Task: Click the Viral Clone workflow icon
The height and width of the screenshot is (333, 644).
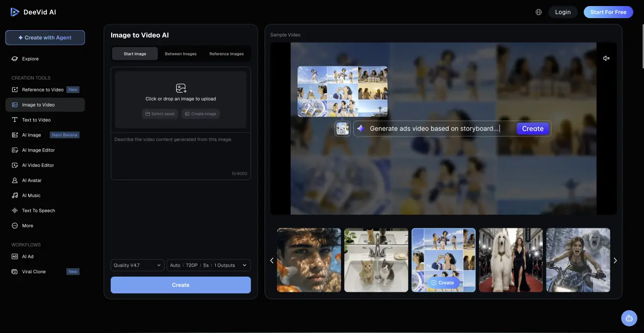Action: [15, 272]
